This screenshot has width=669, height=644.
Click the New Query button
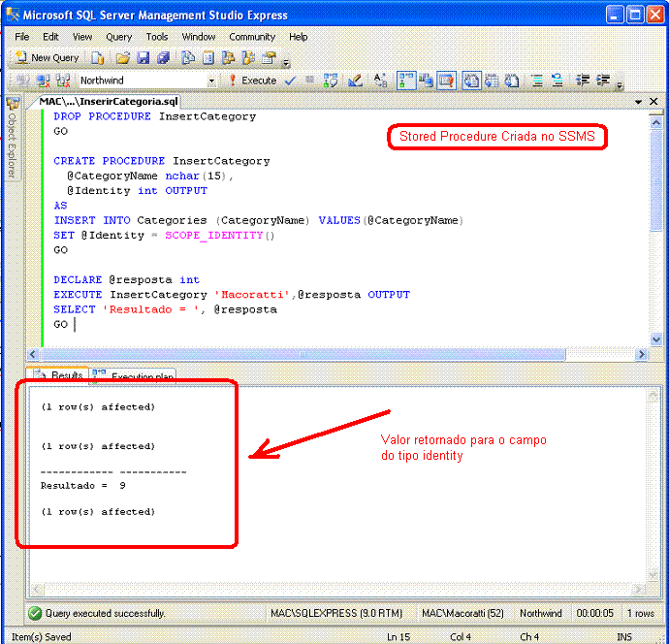pyautogui.click(x=48, y=57)
